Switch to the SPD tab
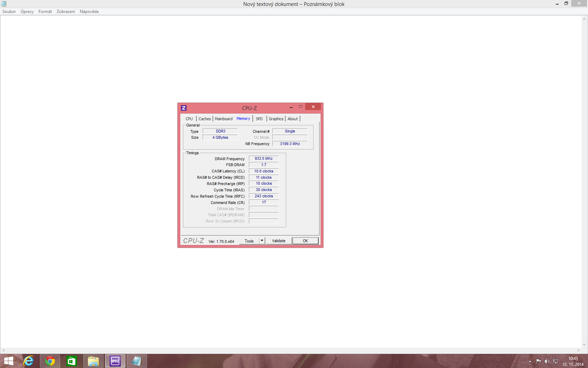This screenshot has height=368, width=588. coord(259,119)
